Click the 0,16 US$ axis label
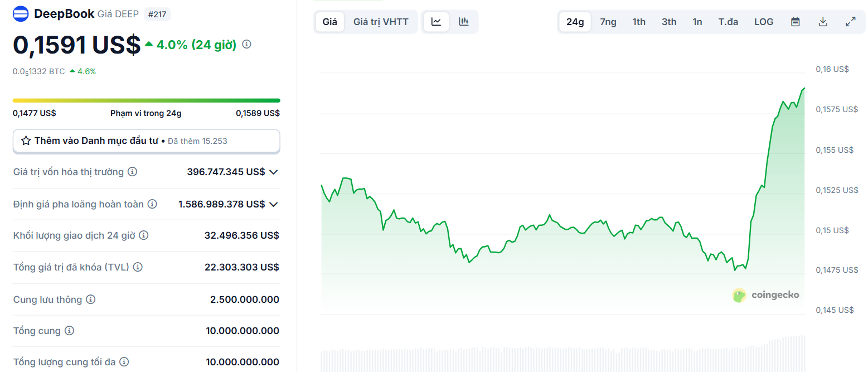 tap(832, 69)
